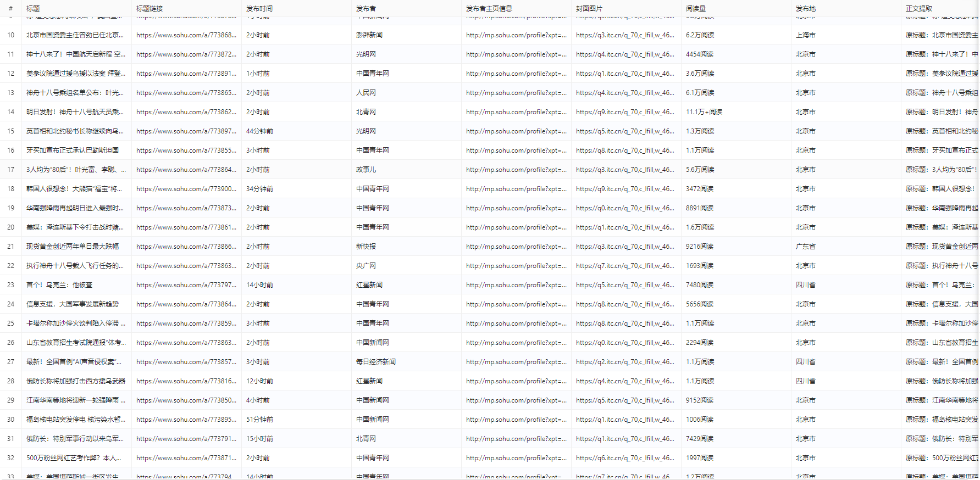This screenshot has width=980, height=480.
Task: Select title cell 神十八来了！中国航天启新程
Action: coord(76,54)
